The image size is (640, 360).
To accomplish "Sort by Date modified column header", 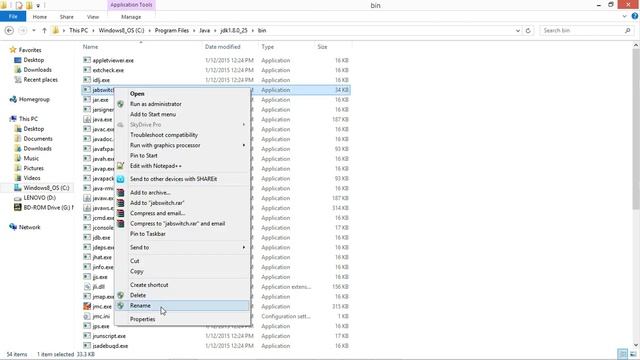I will click(230, 47).
